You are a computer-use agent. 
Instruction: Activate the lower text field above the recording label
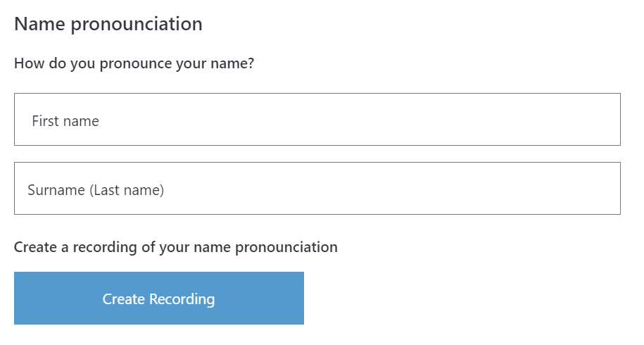(x=317, y=189)
